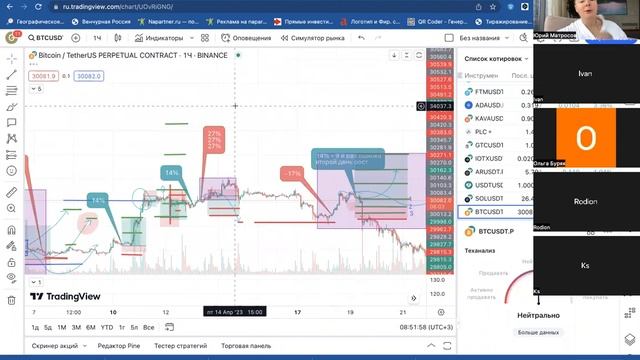Open the go-to-date calendar icon
The width and height of the screenshot is (640, 360).
[169, 327]
